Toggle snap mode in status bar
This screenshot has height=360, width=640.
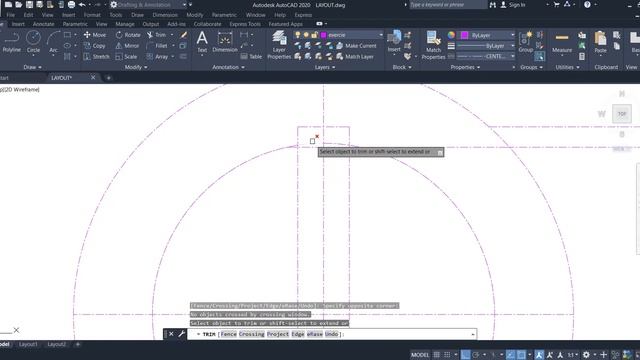click(x=447, y=355)
